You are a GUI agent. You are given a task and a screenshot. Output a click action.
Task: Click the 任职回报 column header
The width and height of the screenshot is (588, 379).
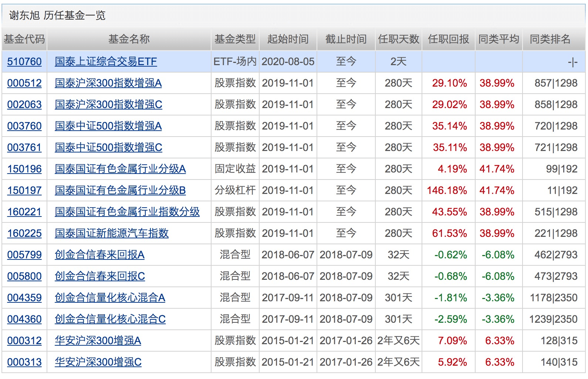(449, 39)
